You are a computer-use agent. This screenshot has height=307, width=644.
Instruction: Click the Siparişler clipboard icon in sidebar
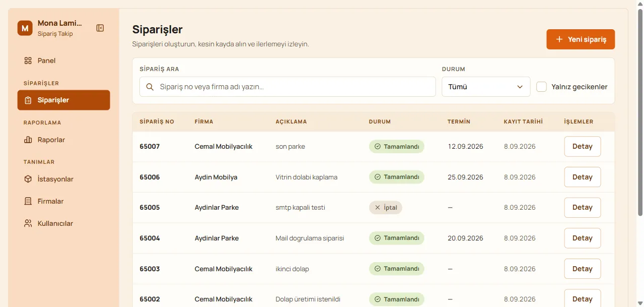(28, 100)
